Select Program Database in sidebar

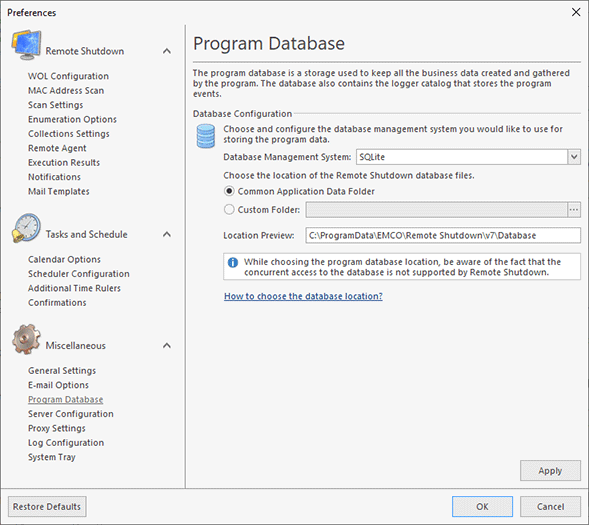click(66, 400)
